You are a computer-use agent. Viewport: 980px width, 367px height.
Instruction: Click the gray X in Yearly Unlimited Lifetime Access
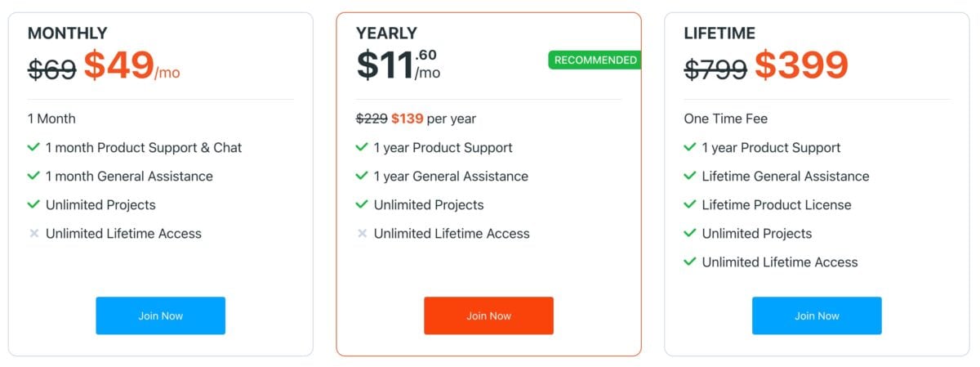pos(362,234)
